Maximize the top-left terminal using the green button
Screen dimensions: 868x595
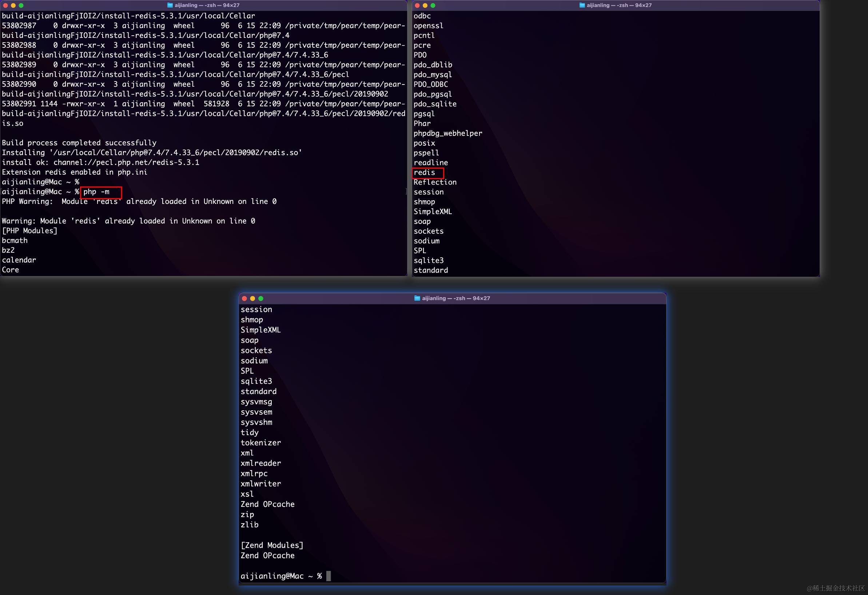click(21, 5)
